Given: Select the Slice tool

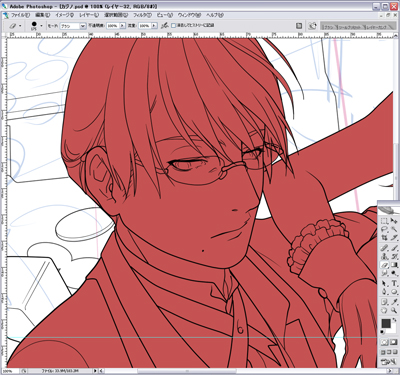Looking at the screenshot, I should 394,238.
